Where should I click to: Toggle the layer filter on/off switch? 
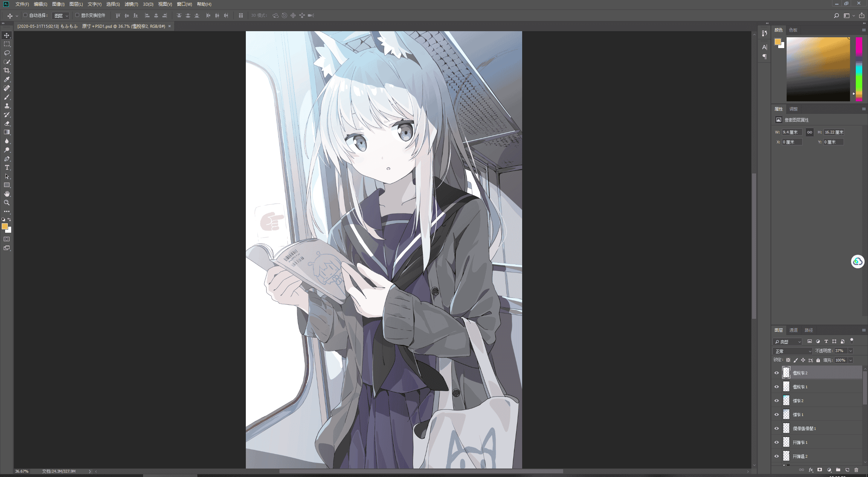(851, 341)
